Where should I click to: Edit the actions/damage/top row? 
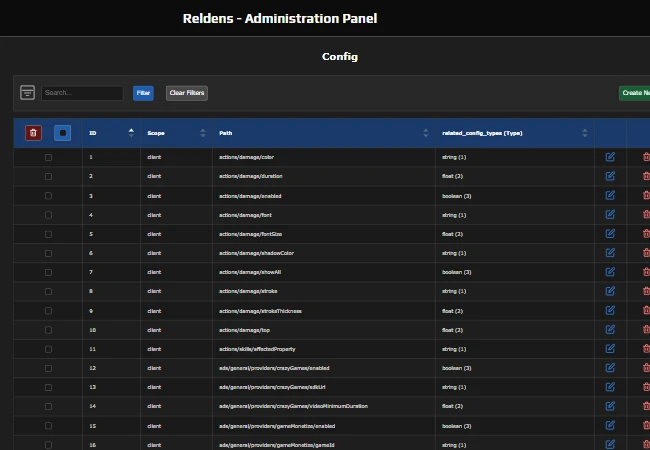coord(610,329)
